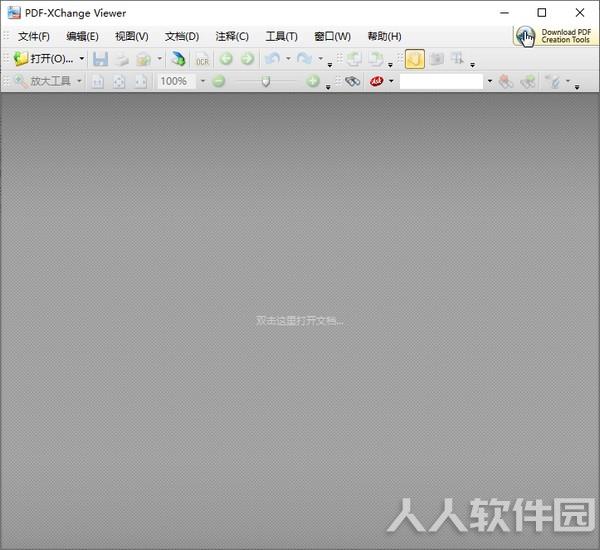Open the Redo history dropdown arrow

point(321,59)
